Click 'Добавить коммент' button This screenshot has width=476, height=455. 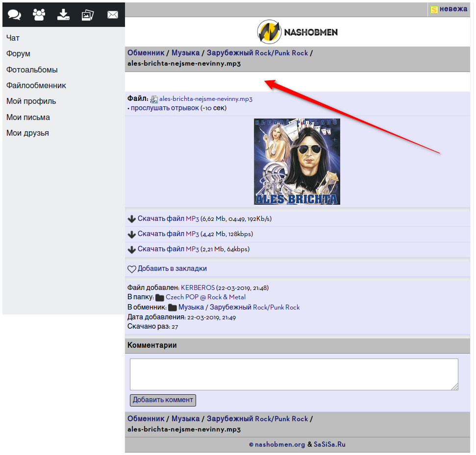[163, 400]
